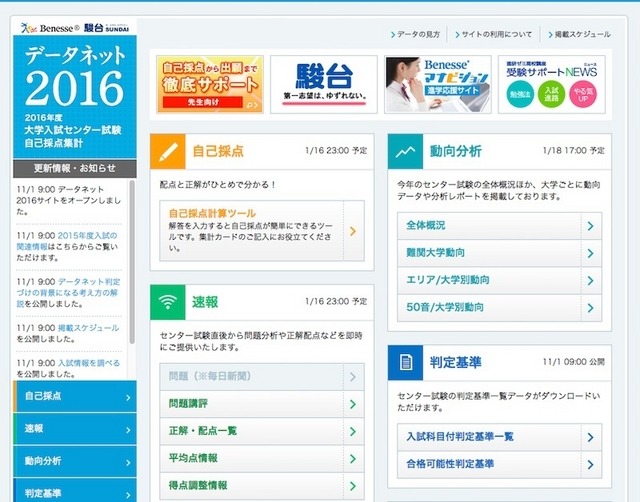The width and height of the screenshot is (640, 502).
Task: Click the arrow on 問題講評 row
Action: click(x=353, y=404)
